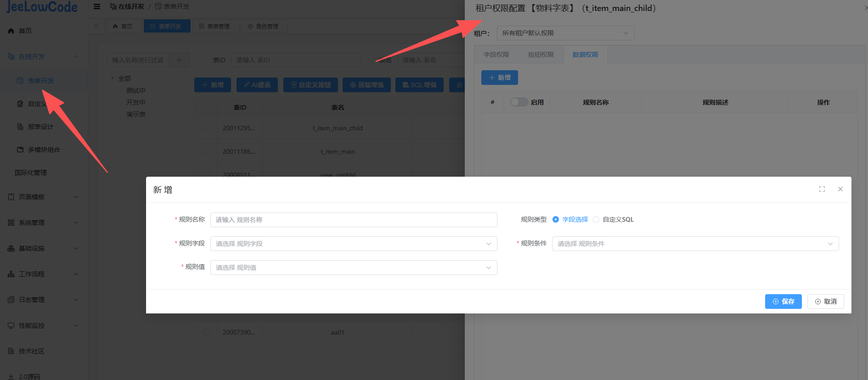Click the 规则名称 input field
This screenshot has height=380, width=868.
tap(353, 220)
